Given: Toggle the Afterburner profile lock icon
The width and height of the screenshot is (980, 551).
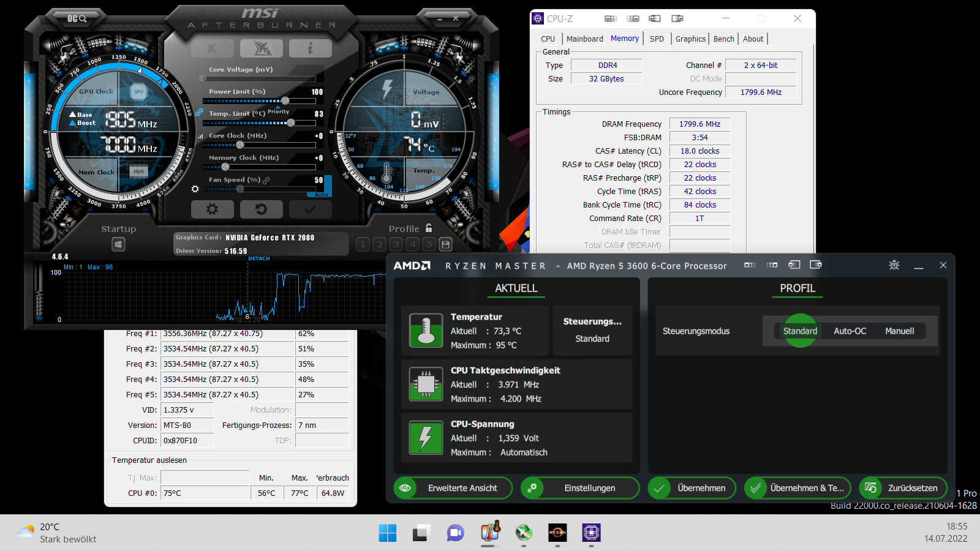Looking at the screenshot, I should tap(429, 228).
